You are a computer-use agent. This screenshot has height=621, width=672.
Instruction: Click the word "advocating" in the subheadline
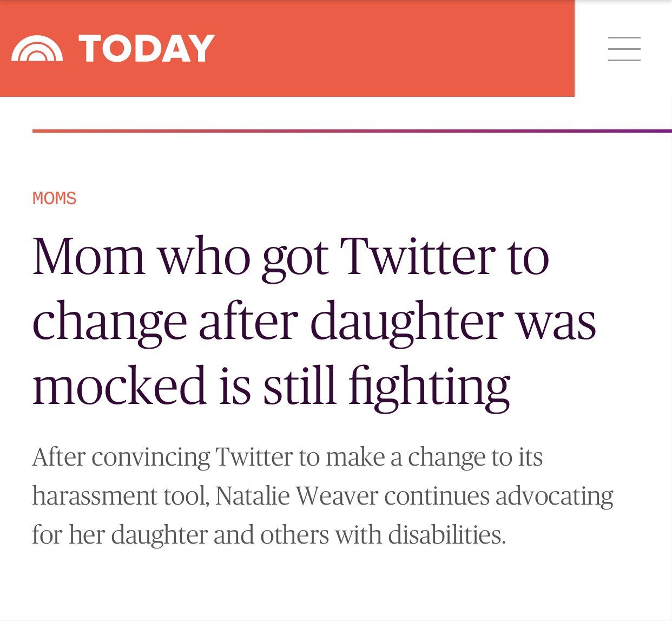[554, 496]
